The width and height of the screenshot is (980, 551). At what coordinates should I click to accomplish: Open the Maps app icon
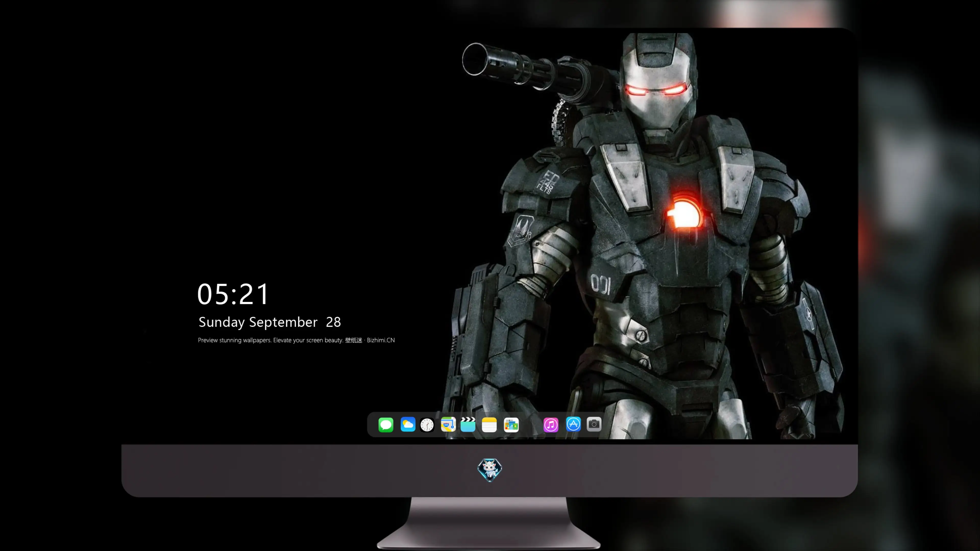pos(448,425)
